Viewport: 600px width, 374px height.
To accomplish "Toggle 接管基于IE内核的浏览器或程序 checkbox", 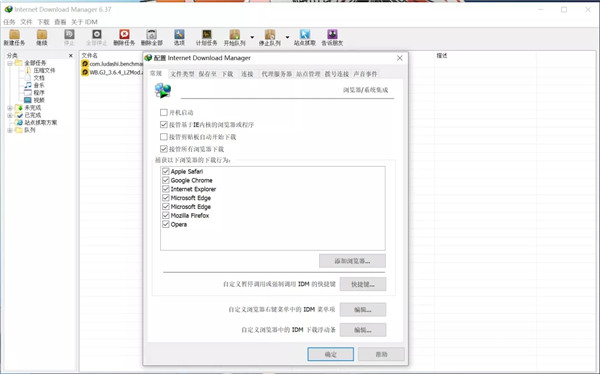I will (x=164, y=124).
